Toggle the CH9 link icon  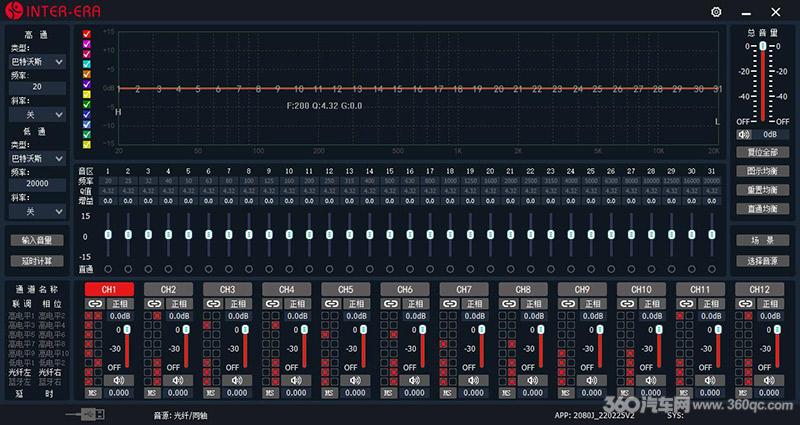pos(568,304)
